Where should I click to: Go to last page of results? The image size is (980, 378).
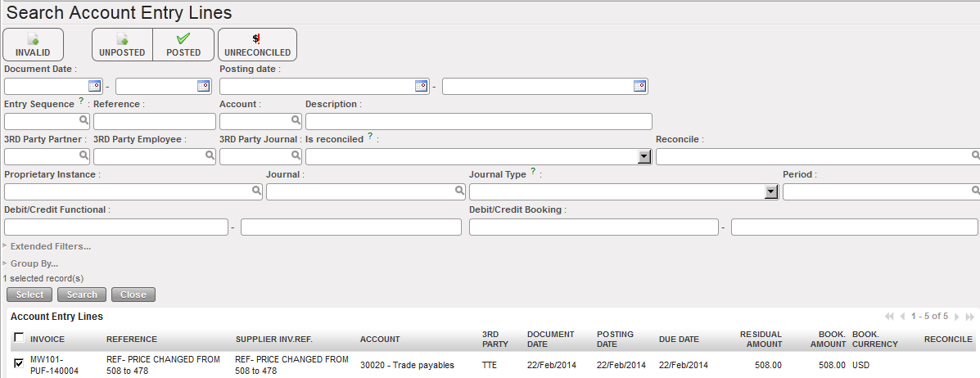pyautogui.click(x=970, y=317)
